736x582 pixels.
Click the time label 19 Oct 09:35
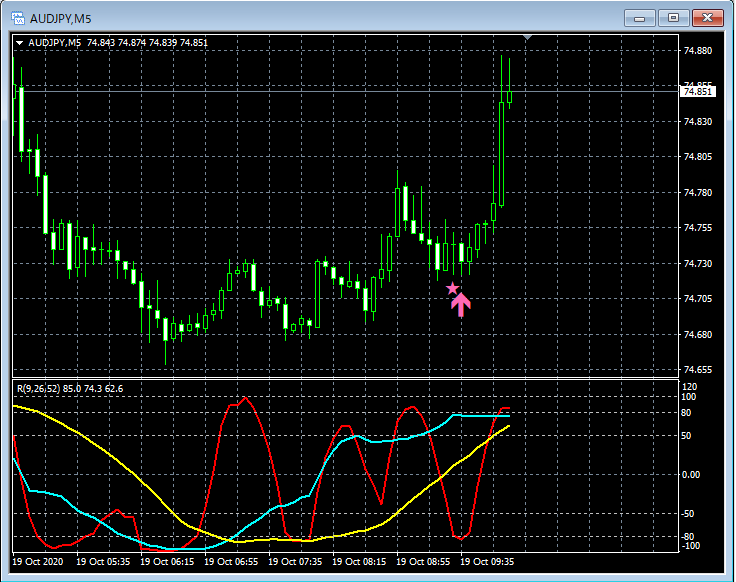(487, 561)
